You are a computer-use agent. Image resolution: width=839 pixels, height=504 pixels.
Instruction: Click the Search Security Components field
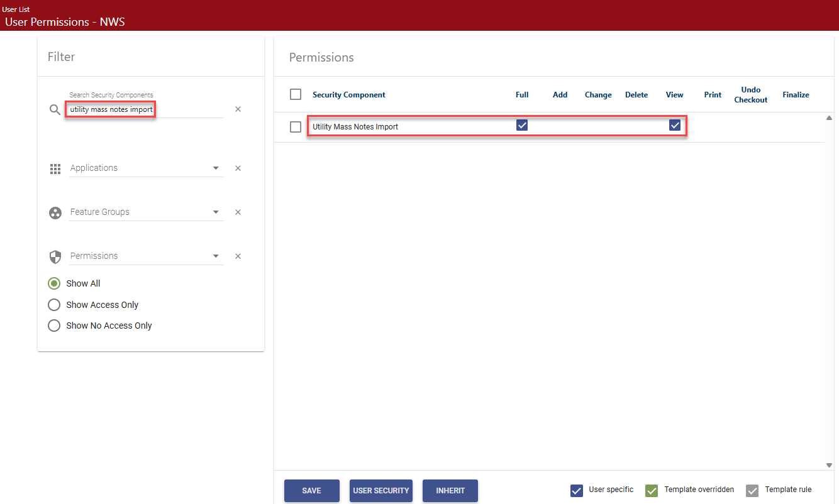(x=145, y=109)
